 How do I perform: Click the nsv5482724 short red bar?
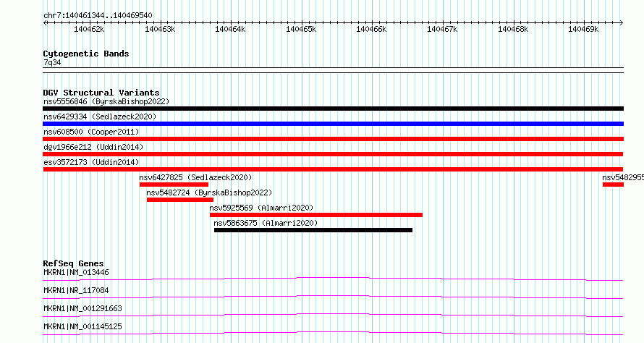[x=180, y=200]
